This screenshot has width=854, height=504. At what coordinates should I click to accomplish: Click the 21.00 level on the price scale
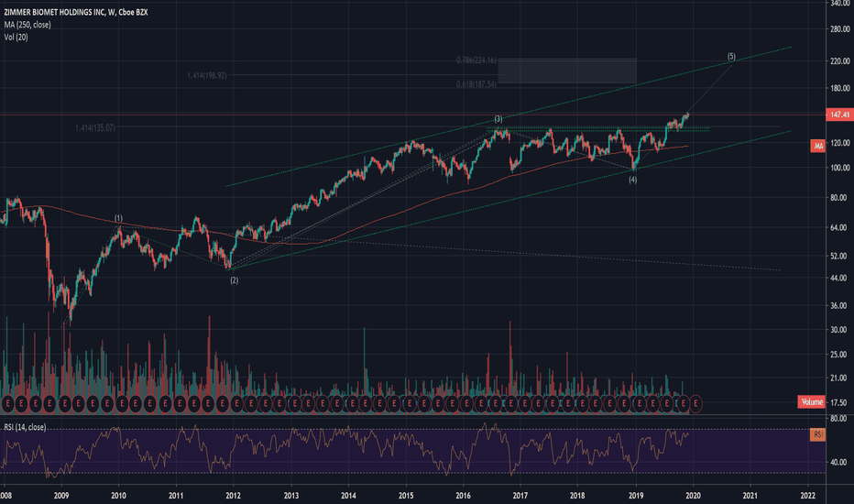click(840, 378)
